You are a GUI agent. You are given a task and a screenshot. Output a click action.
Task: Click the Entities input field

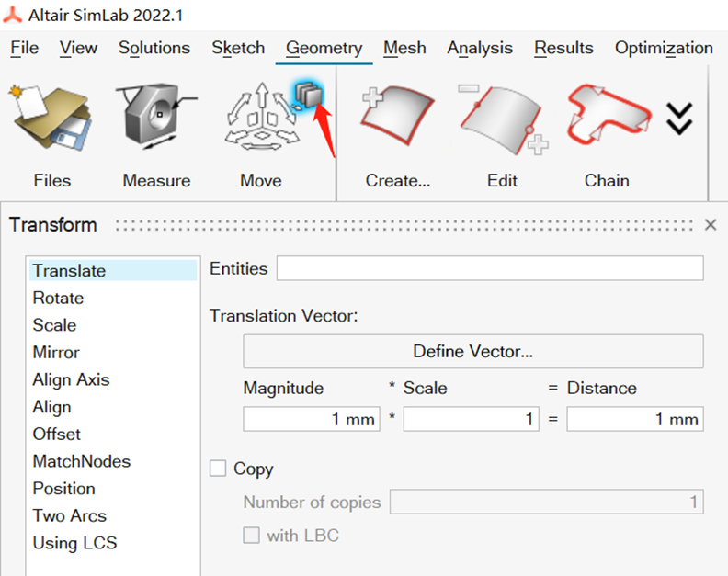pyautogui.click(x=490, y=268)
